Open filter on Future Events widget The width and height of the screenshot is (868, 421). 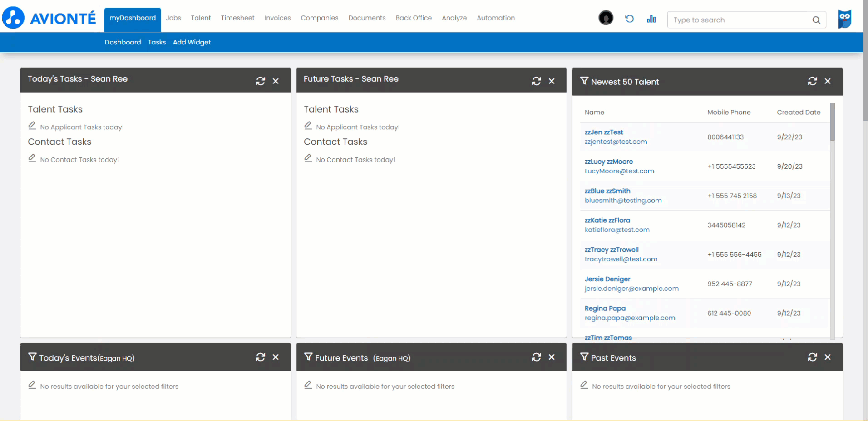(308, 357)
